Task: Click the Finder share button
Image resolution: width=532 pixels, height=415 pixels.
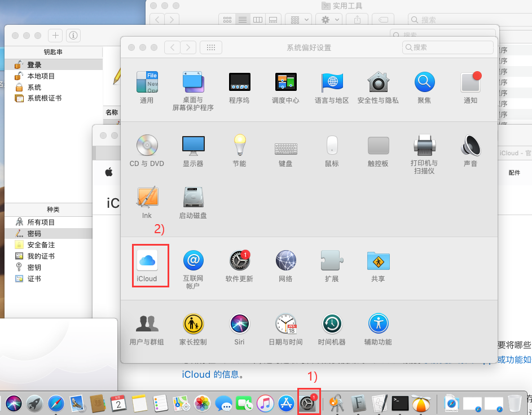Action: [357, 20]
